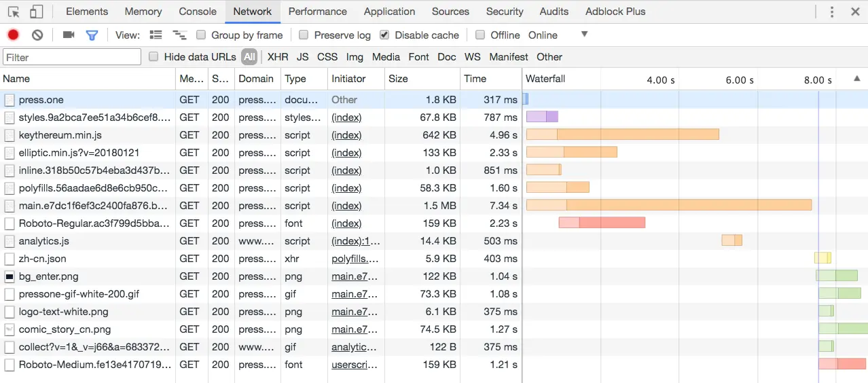Toggle the filter funnel icon

pyautogui.click(x=92, y=35)
